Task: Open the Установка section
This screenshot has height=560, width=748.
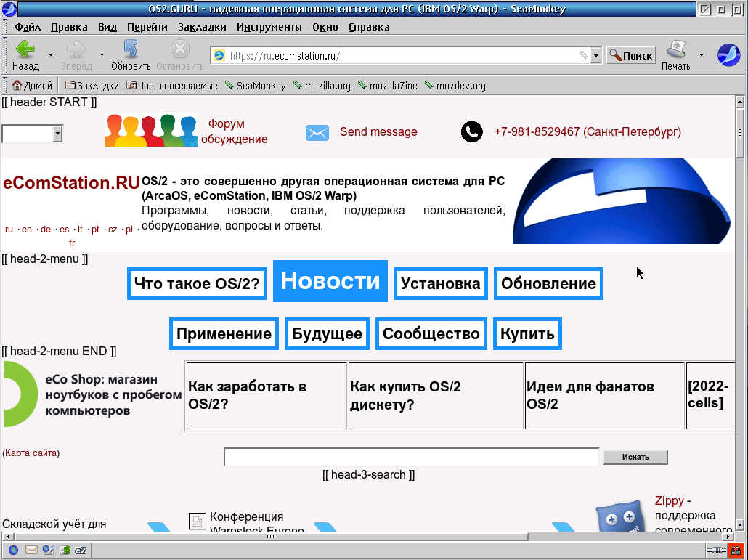Action: tap(440, 283)
